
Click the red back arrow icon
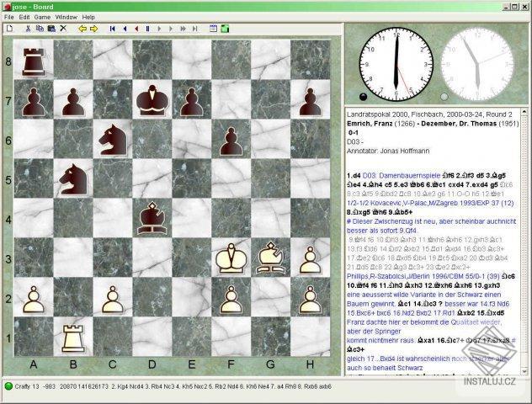[x=136, y=29]
